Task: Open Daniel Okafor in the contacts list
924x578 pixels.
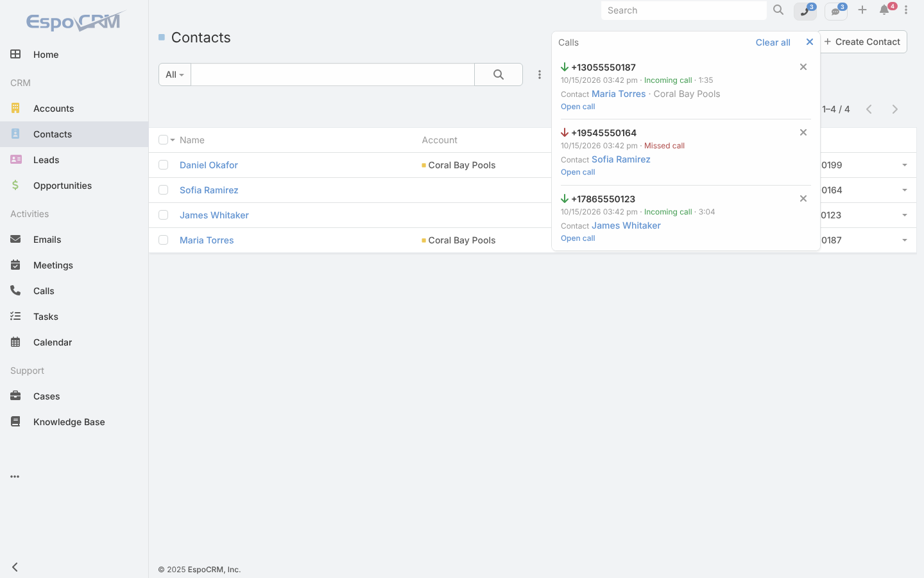Action: coord(209,165)
